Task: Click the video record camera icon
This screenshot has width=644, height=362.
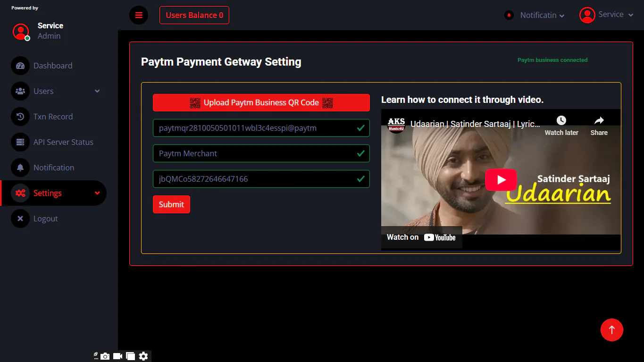Action: tap(117, 356)
